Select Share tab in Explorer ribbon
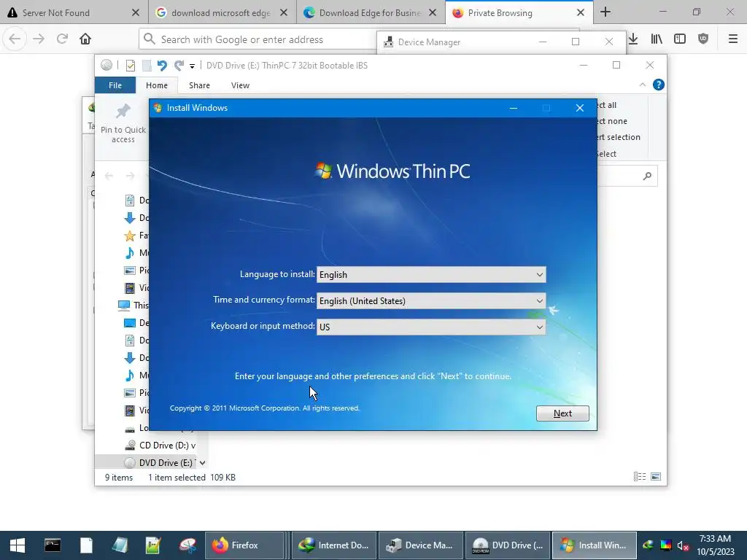Image resolution: width=747 pixels, height=560 pixels. [199, 85]
